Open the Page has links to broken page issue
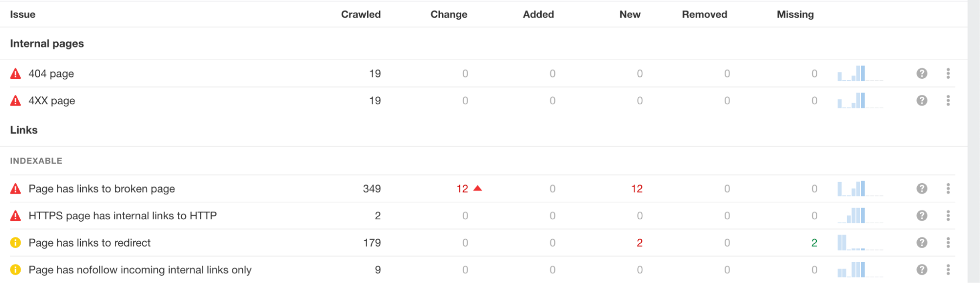This screenshot has height=283, width=980. click(101, 189)
